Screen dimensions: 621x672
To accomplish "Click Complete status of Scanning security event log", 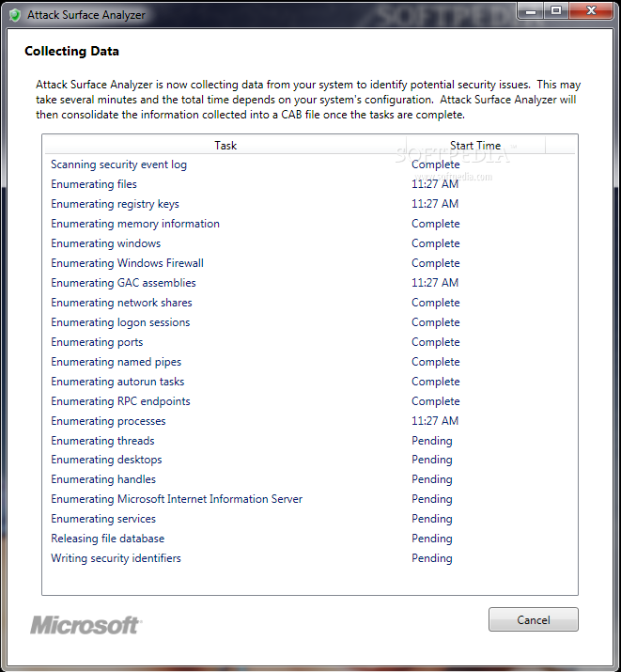I will pyautogui.click(x=436, y=165).
